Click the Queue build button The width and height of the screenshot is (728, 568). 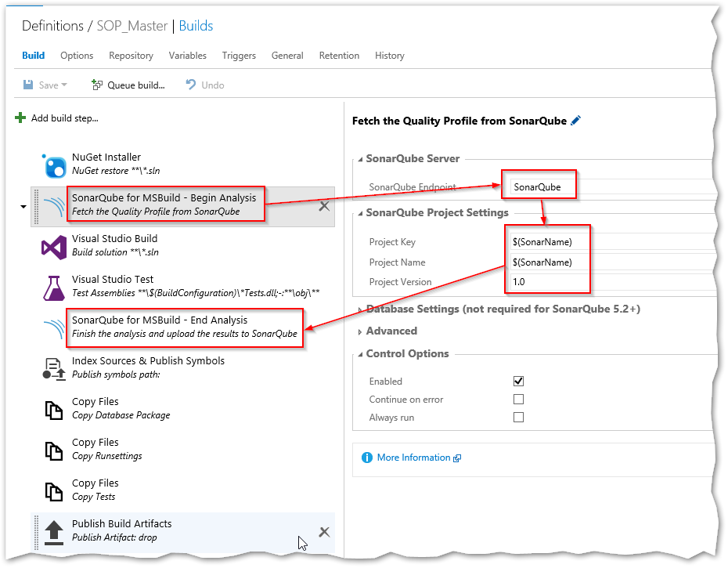coord(128,85)
